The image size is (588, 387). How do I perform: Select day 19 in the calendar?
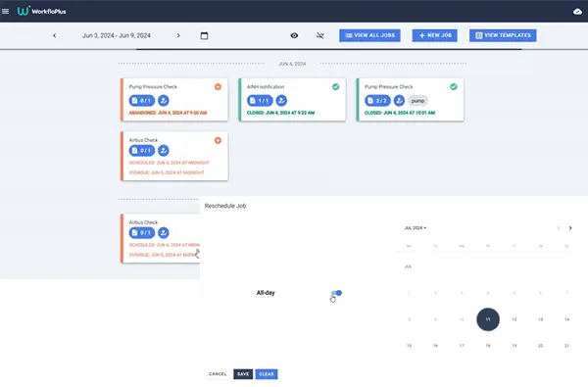tap(514, 346)
